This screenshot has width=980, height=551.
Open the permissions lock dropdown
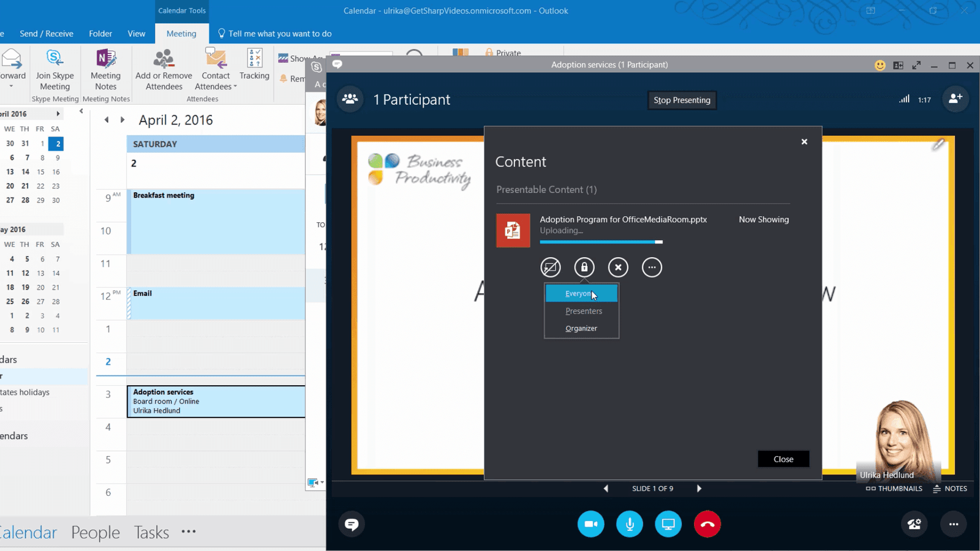[584, 268]
